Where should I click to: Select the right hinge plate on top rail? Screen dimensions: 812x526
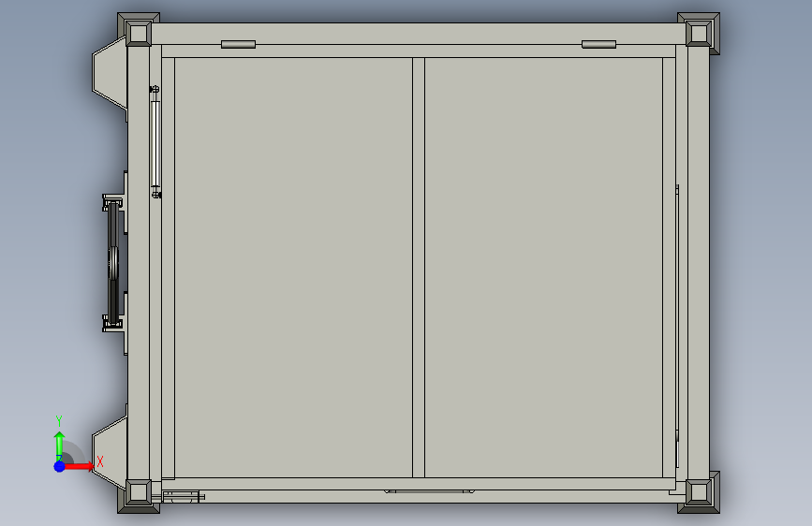(598, 44)
